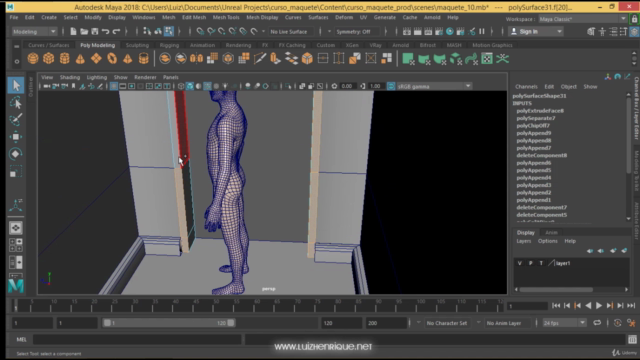Create a polygon cylinder from shelf
The width and height of the screenshot is (640, 360).
64,59
